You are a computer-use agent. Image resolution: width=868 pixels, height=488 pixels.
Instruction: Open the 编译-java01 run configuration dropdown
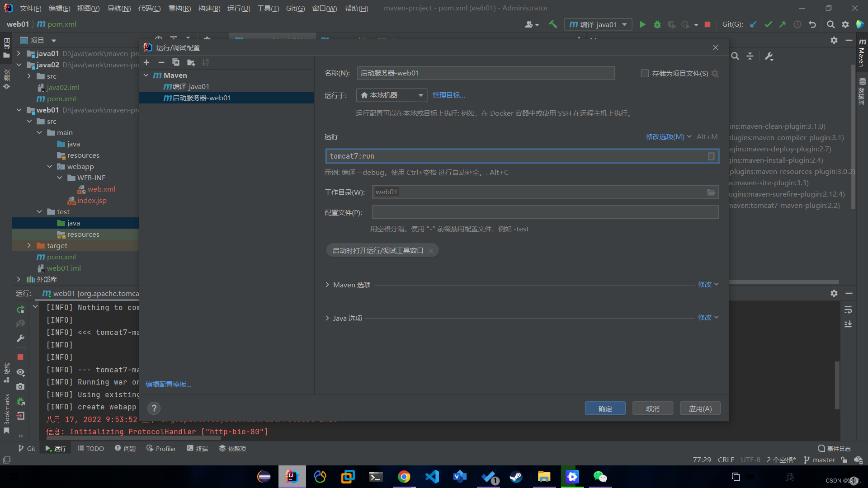tap(598, 24)
